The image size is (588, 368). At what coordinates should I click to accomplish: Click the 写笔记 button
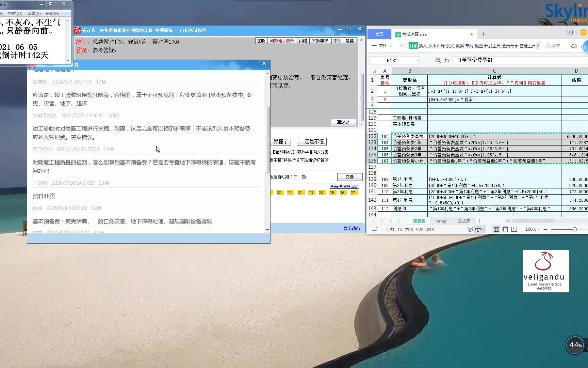pyautogui.click(x=343, y=122)
